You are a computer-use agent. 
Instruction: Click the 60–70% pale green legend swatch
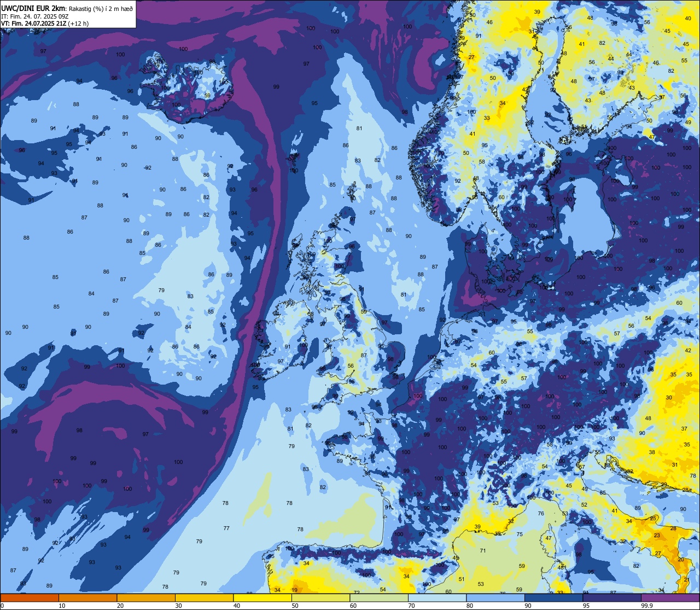[379, 598]
